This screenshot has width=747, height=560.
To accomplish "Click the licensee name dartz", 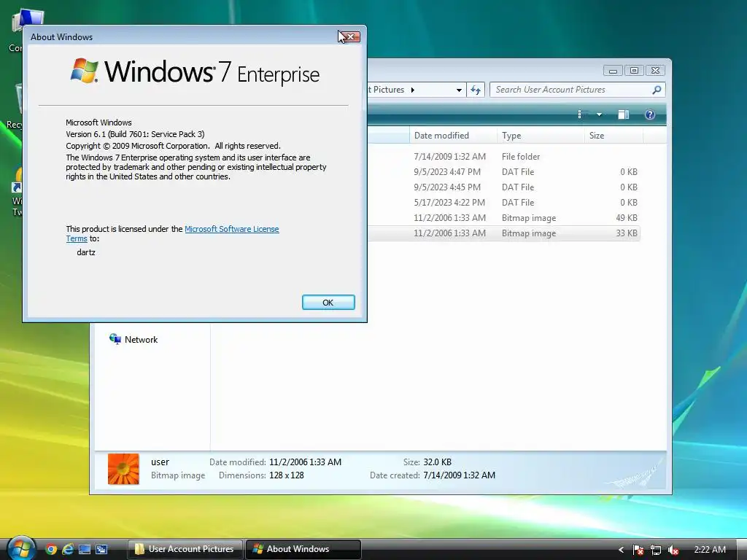I will pos(86,252).
